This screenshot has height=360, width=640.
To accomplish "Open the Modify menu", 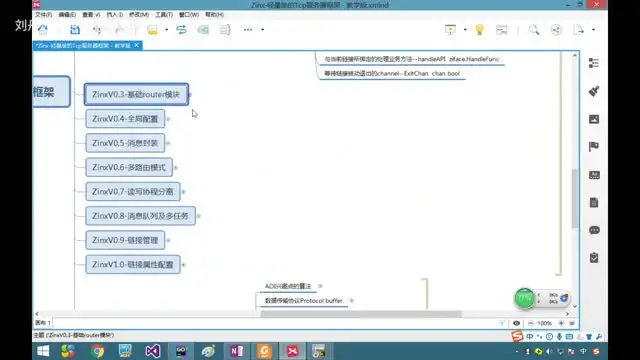I will tap(139, 15).
